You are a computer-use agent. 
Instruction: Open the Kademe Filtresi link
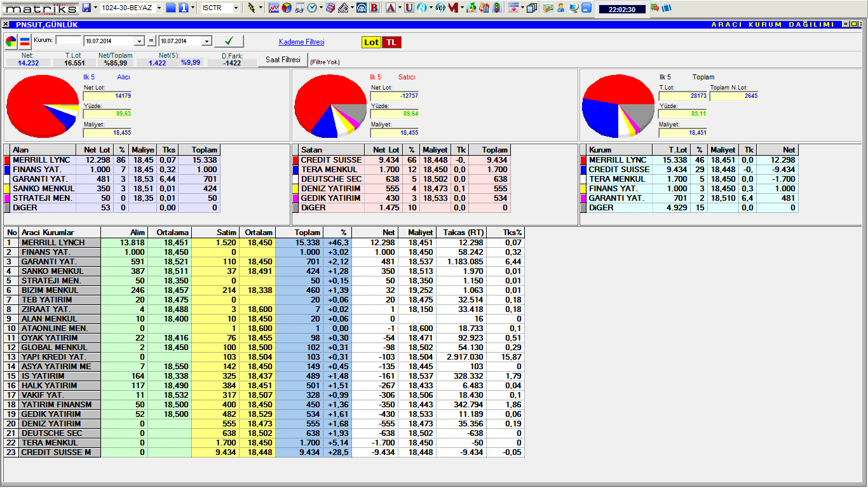(x=301, y=42)
